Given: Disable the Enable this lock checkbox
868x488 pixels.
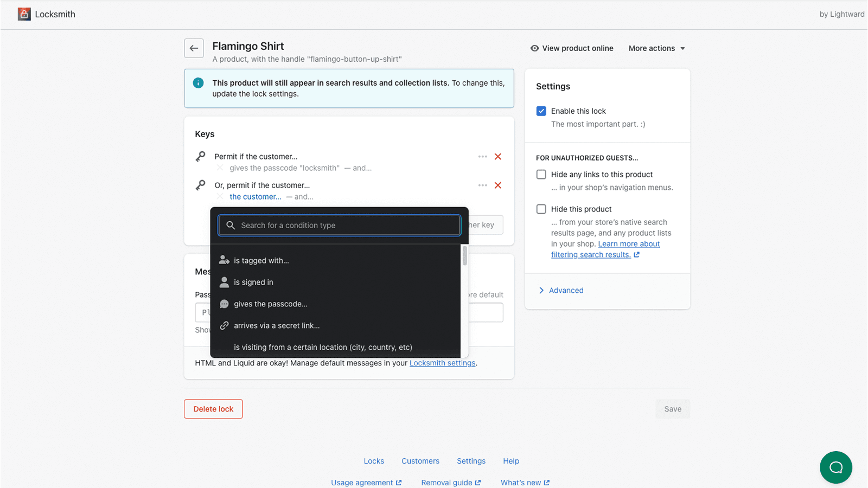Looking at the screenshot, I should 541,111.
